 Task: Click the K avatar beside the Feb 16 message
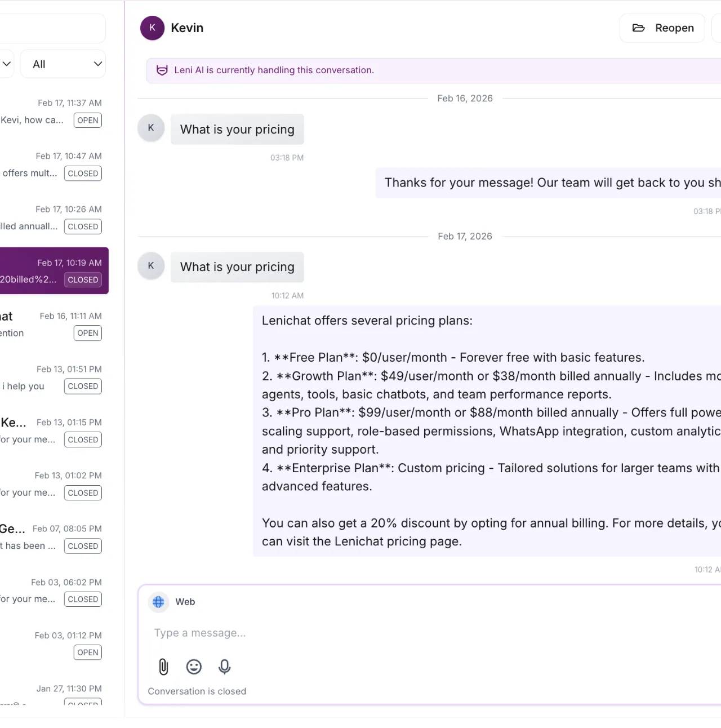pyautogui.click(x=151, y=128)
